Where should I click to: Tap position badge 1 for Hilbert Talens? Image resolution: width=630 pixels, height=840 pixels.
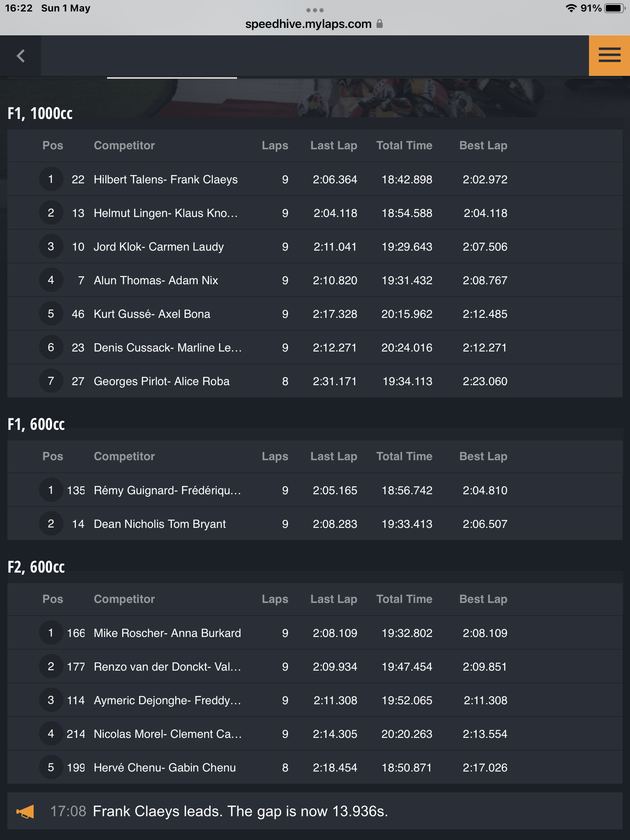coord(51,179)
